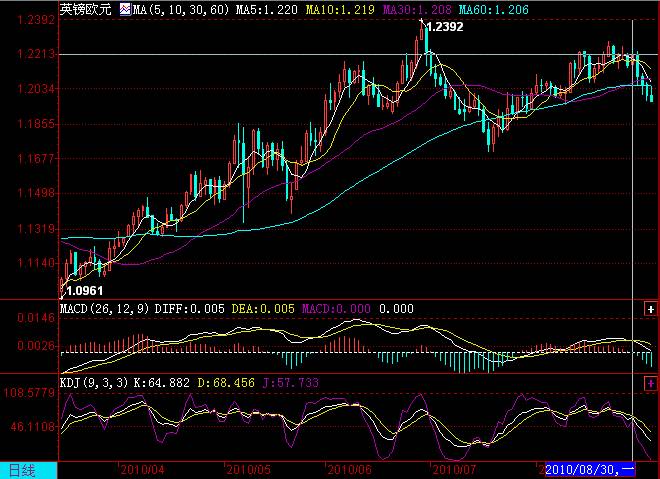Image resolution: width=660 pixels, height=479 pixels.
Task: Select the K:64.882 value
Action: [x=162, y=383]
